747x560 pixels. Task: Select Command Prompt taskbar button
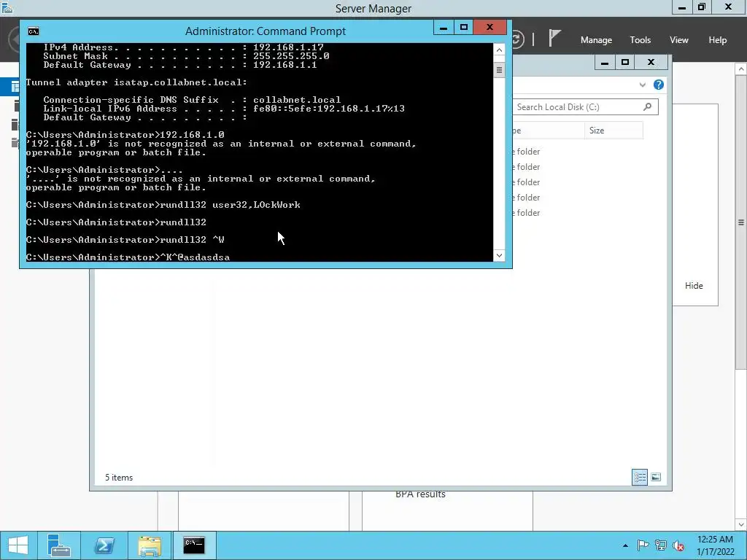tap(194, 545)
